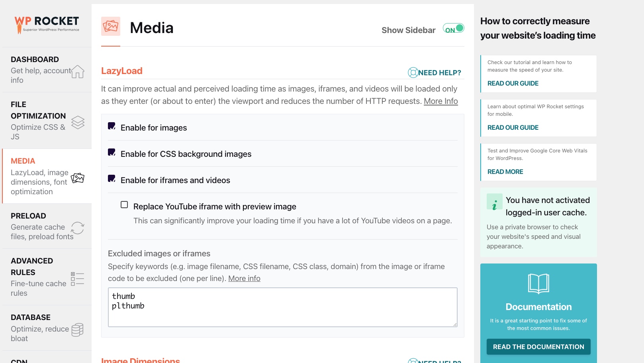The width and height of the screenshot is (644, 363).
Task: Turn off the Show Sidebar toggle
Action: pyautogui.click(x=454, y=29)
